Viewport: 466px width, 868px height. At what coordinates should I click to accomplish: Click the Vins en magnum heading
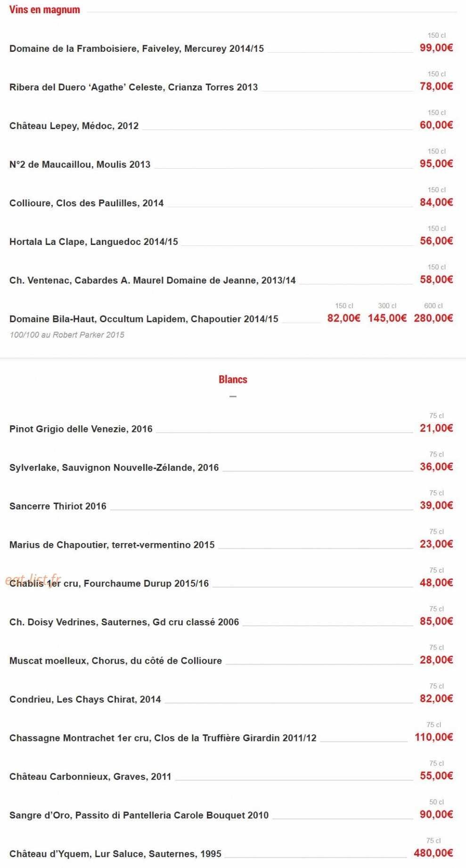[45, 10]
